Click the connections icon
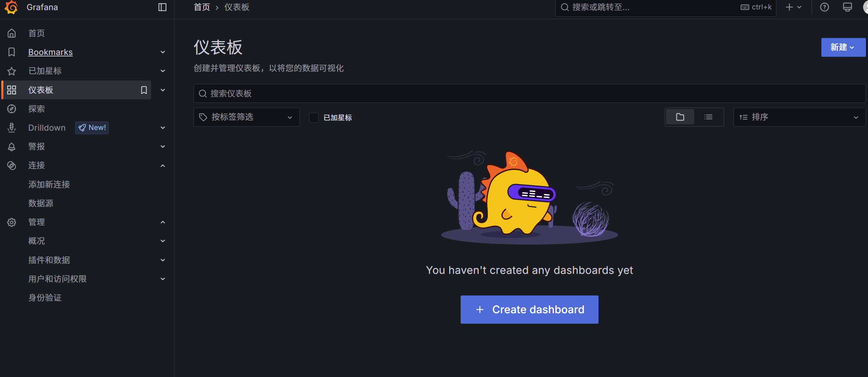The height and width of the screenshot is (377, 868). tap(11, 166)
